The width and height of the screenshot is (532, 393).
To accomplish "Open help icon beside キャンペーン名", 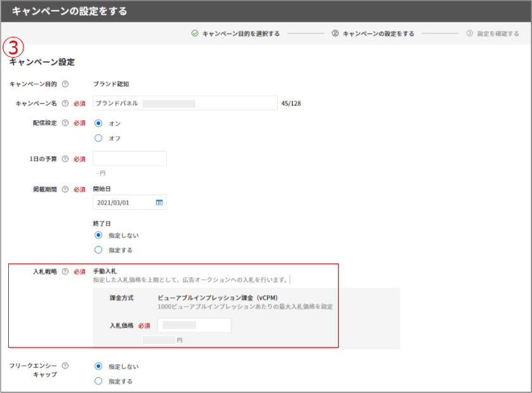I will coord(65,103).
